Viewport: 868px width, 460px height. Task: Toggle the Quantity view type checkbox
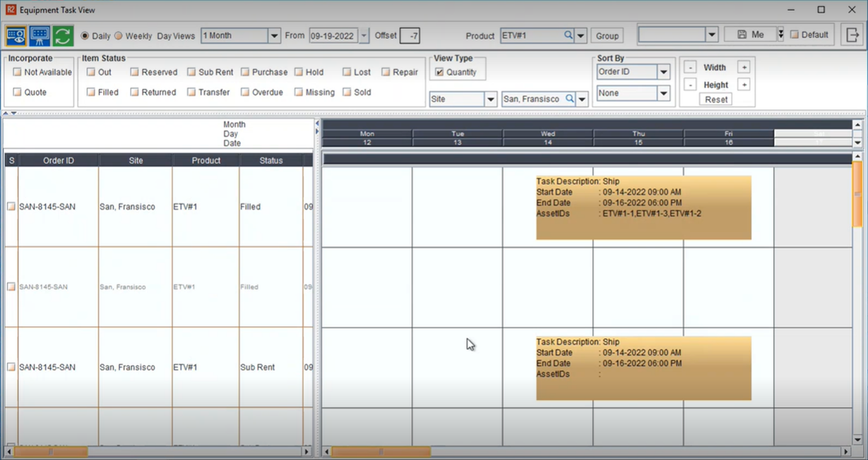point(439,72)
